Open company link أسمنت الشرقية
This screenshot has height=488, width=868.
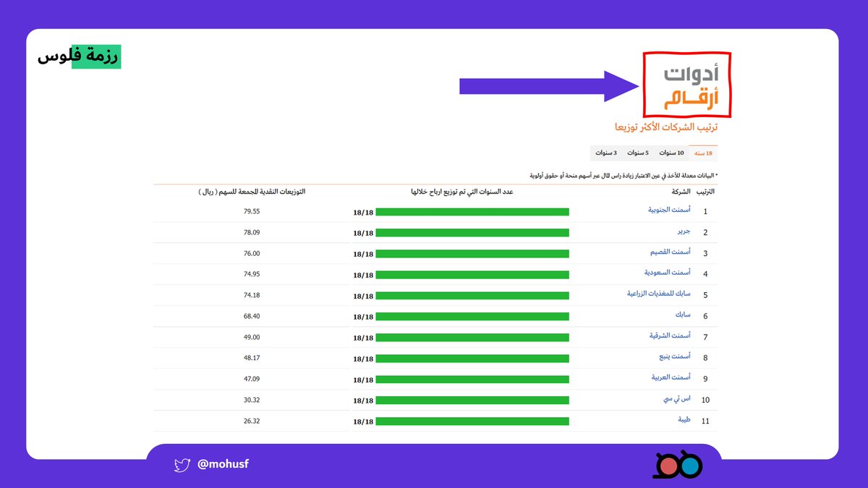[x=670, y=335]
